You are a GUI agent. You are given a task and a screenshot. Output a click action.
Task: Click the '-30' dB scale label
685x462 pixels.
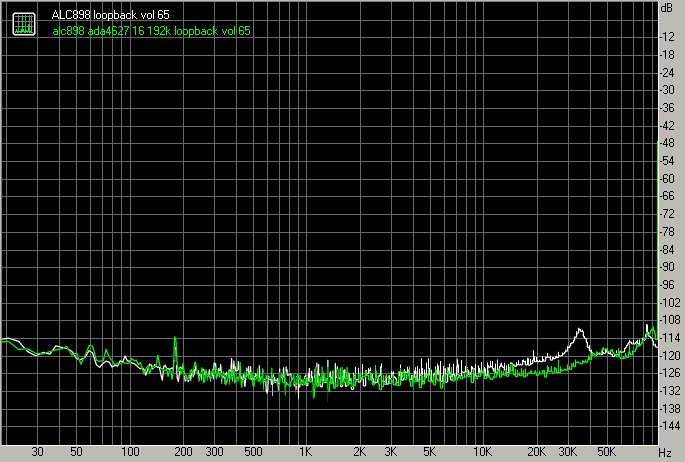tap(667, 90)
